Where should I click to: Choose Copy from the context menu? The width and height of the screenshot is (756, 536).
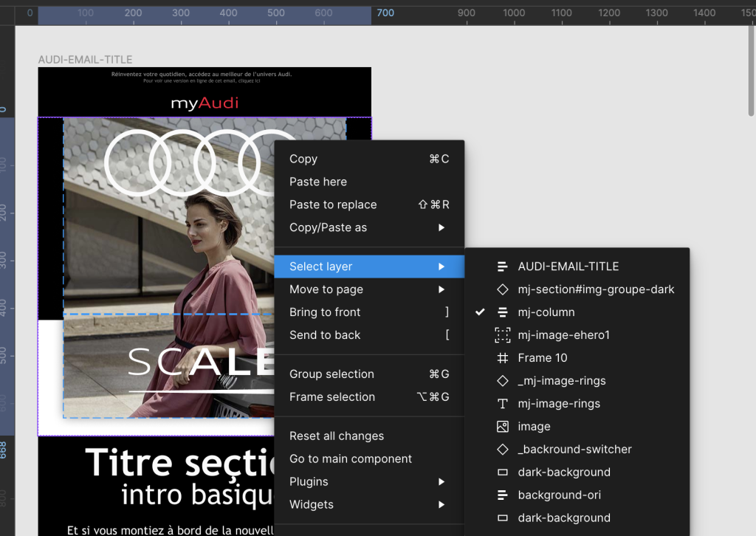(303, 159)
